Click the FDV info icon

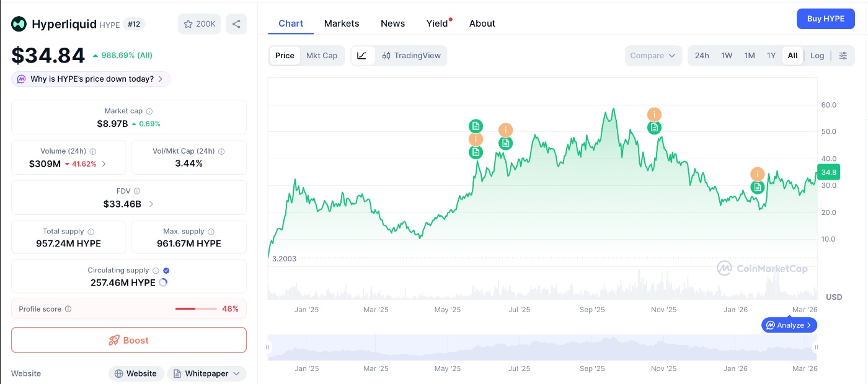(137, 191)
